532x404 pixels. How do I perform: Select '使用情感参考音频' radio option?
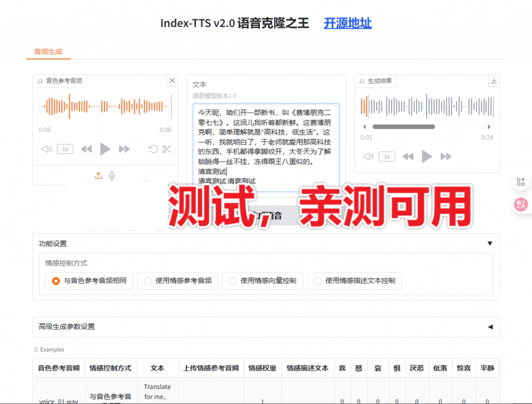148,281
